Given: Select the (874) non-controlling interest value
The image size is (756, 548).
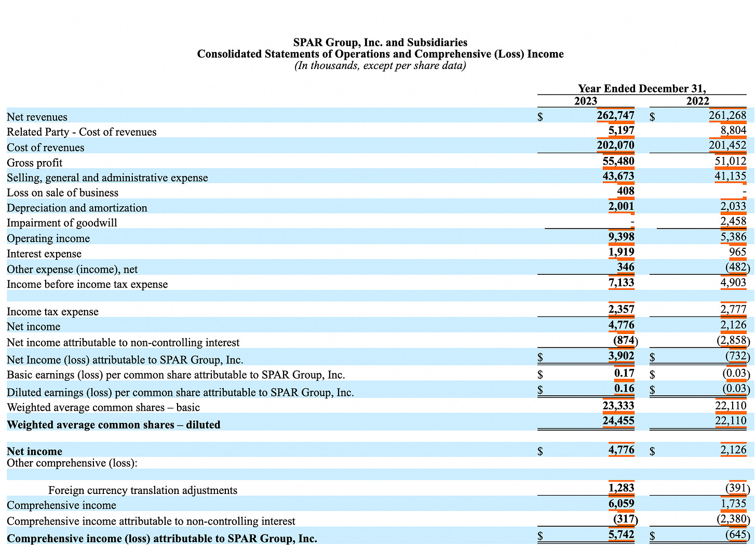Looking at the screenshot, I should [x=626, y=341].
